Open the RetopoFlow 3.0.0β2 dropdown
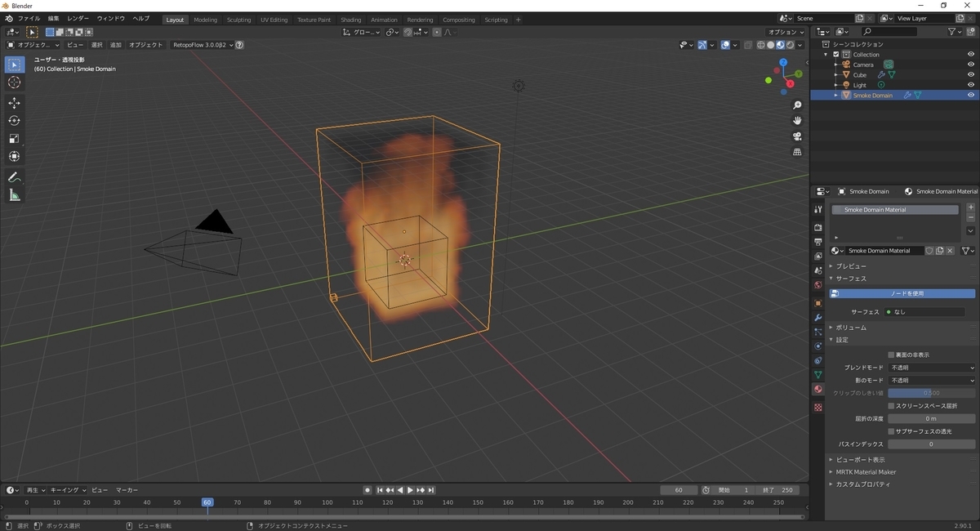The height and width of the screenshot is (531, 980). pyautogui.click(x=203, y=45)
